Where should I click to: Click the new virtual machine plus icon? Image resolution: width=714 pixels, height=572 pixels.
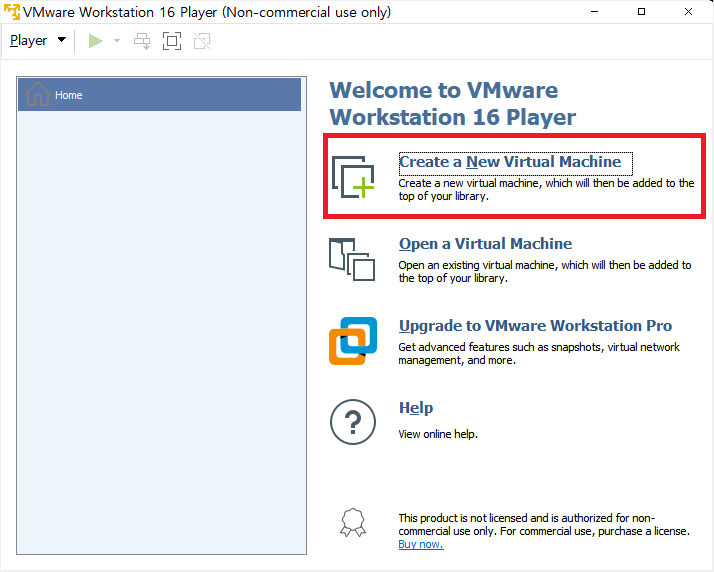point(353,177)
